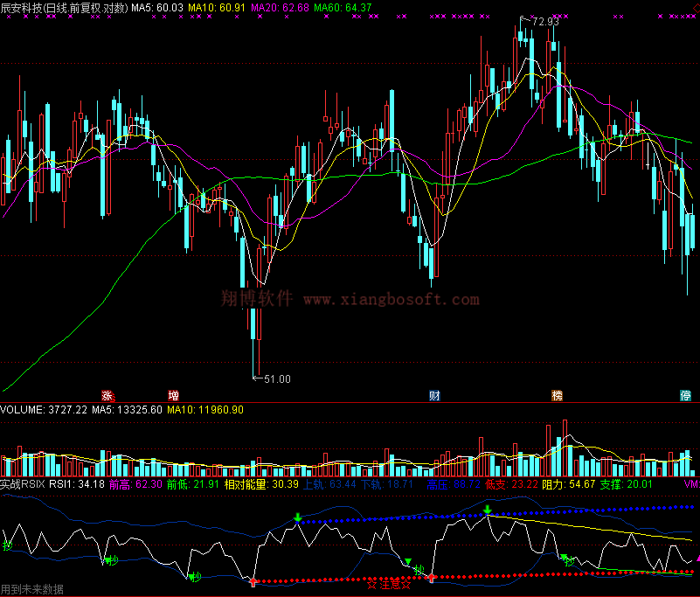Image resolution: width=700 pixels, height=597 pixels.
Task: Select the green MA60 label
Action: [343, 8]
